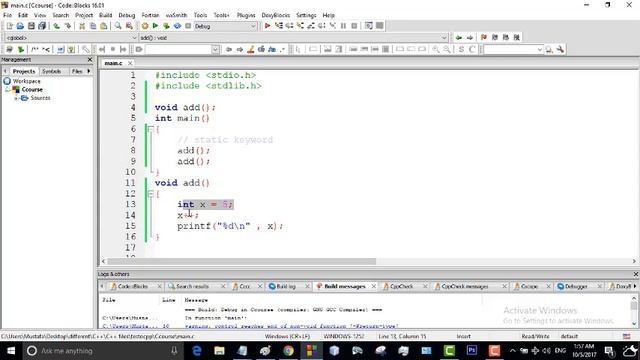Viewport: 640px width, 360px height.
Task: Abort the build with stop icon
Action: click(x=188, y=26)
